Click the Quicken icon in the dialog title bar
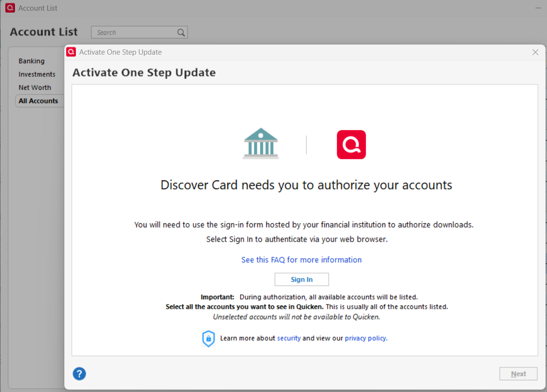Screen dimensions: 547x392 71,52
